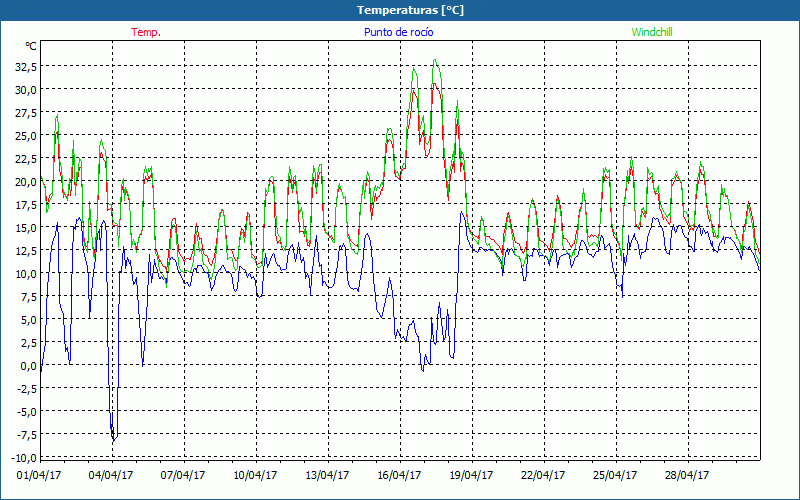Click the 13/04/17 date label

pyautogui.click(x=327, y=475)
